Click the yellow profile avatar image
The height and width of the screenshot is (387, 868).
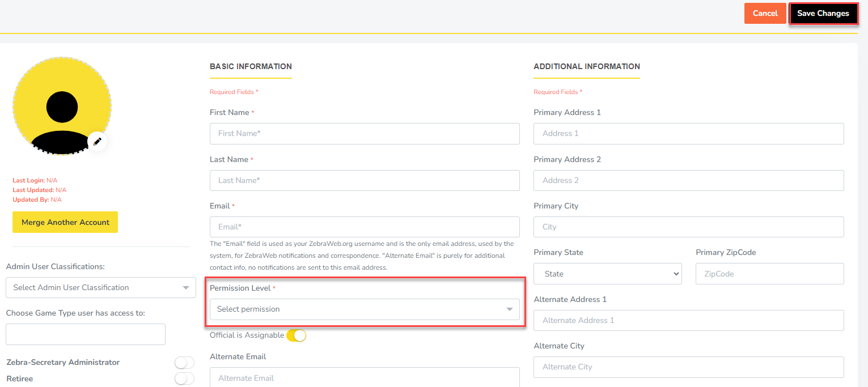(62, 106)
